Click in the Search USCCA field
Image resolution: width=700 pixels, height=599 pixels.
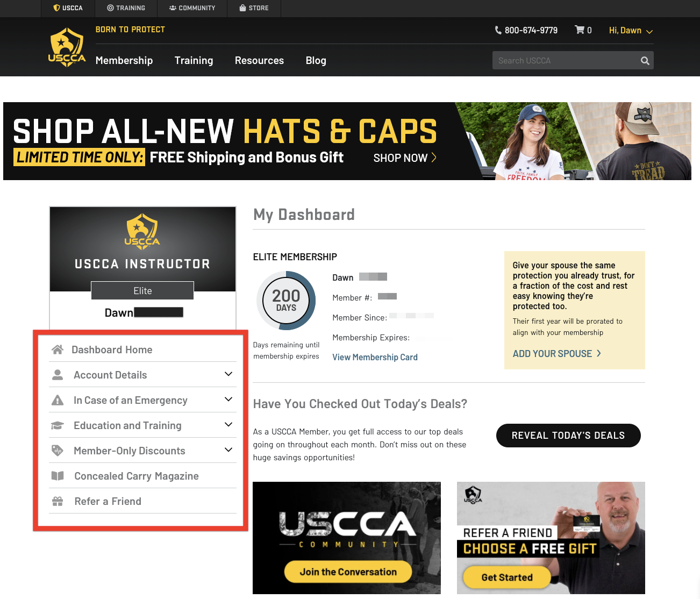565,61
